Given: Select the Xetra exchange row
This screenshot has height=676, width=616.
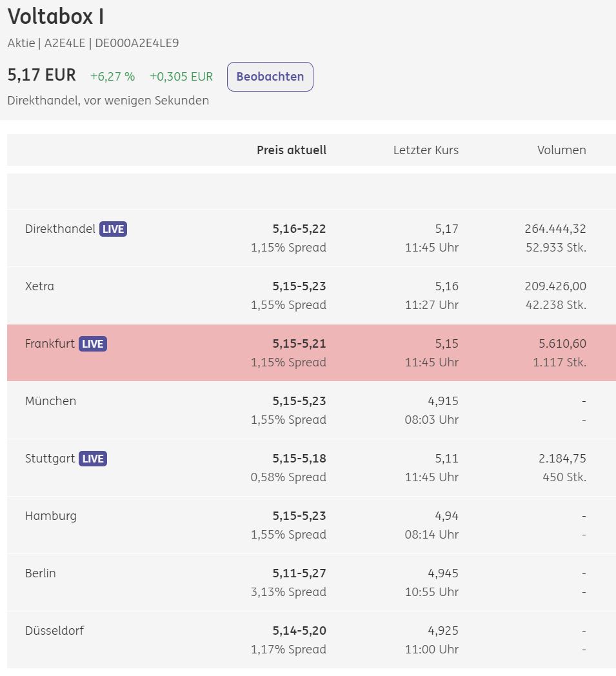Looking at the screenshot, I should tap(39, 286).
